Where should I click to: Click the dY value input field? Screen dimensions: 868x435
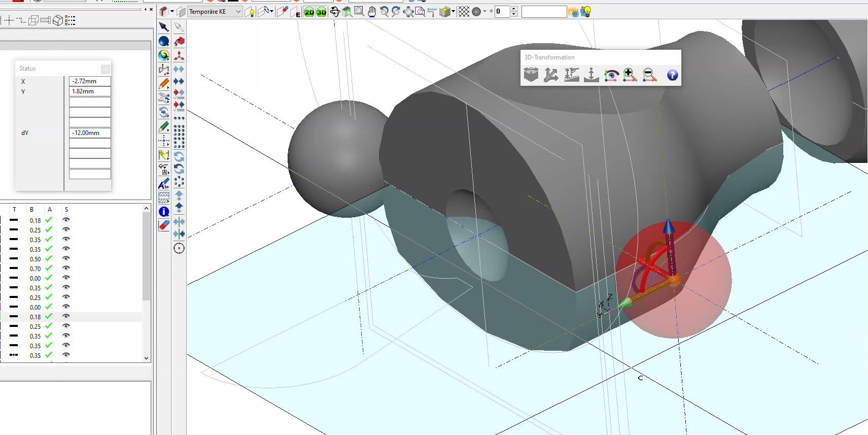point(90,133)
